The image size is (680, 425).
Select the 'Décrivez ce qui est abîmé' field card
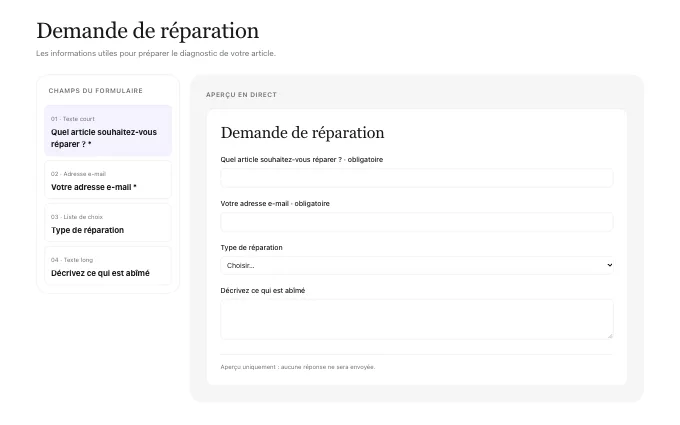tap(108, 266)
